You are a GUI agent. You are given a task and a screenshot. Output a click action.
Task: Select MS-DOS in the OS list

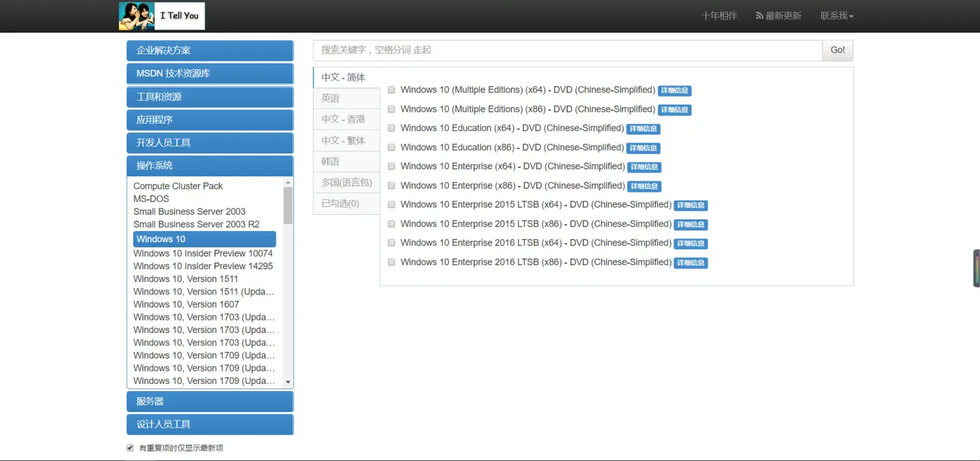(x=151, y=199)
